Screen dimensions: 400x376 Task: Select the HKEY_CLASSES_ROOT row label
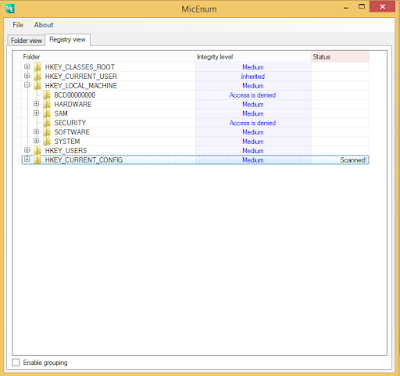tap(80, 67)
